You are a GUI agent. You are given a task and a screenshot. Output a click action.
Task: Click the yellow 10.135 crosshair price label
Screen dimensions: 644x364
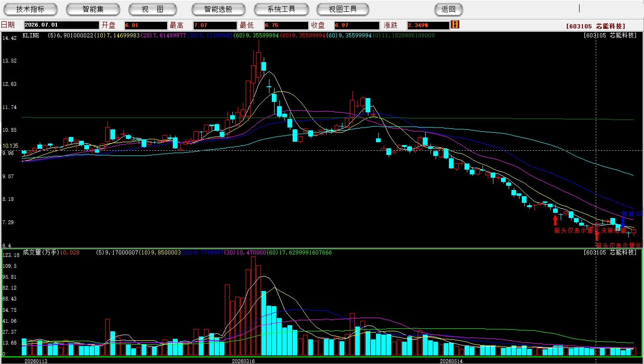tap(10, 146)
